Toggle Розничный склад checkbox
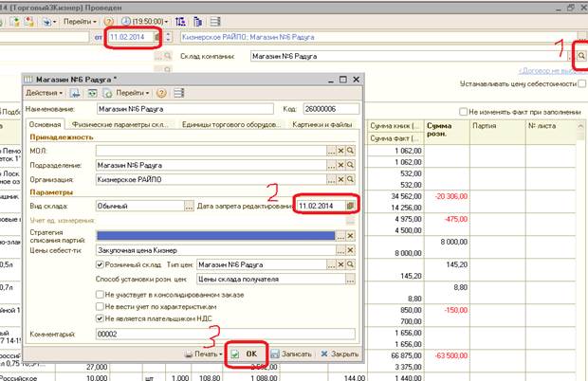 coord(100,264)
